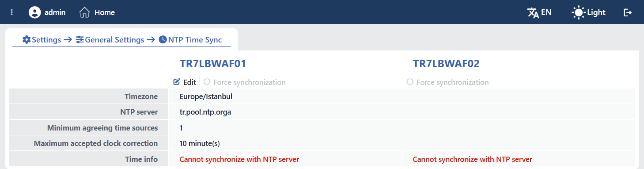The image size is (644, 169).
Task: Click TR7LBWAF01 Cannot synchronize error message
Action: coord(239,159)
